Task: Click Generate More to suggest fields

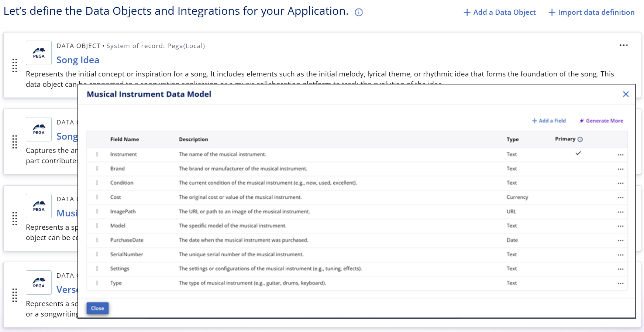Action: click(601, 121)
